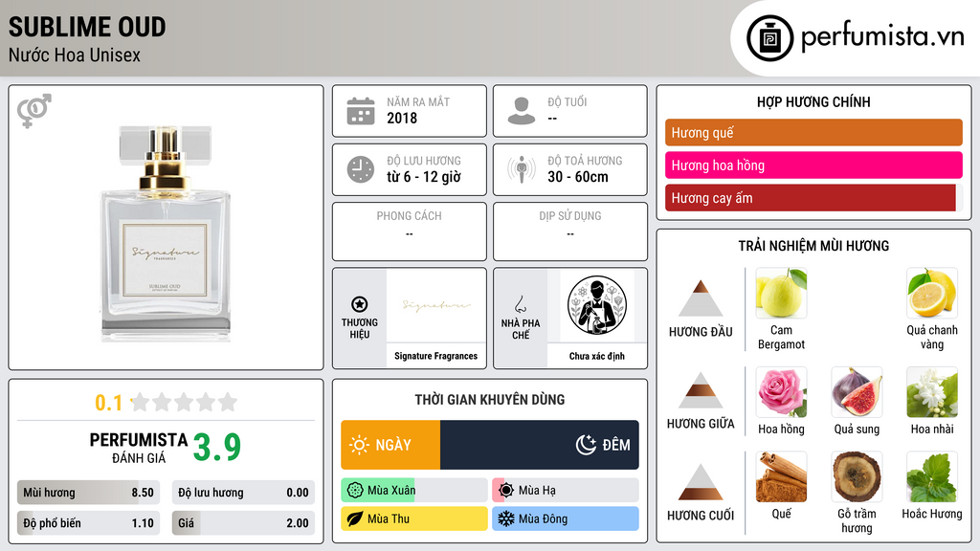The image size is (980, 551).
Task: Click the Signature Fragrances brand name
Action: coord(435,356)
